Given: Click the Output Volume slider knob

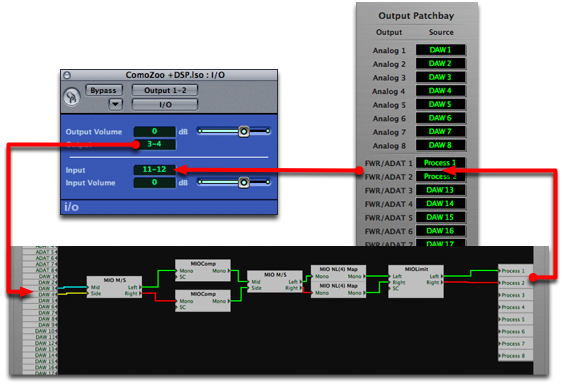Looking at the screenshot, I should click(x=244, y=131).
